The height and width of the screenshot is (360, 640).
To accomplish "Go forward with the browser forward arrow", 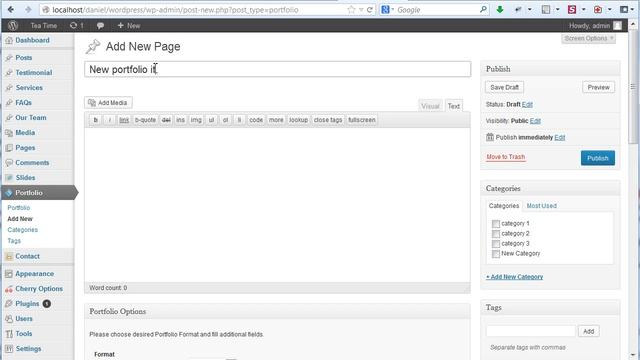I will [x=28, y=9].
